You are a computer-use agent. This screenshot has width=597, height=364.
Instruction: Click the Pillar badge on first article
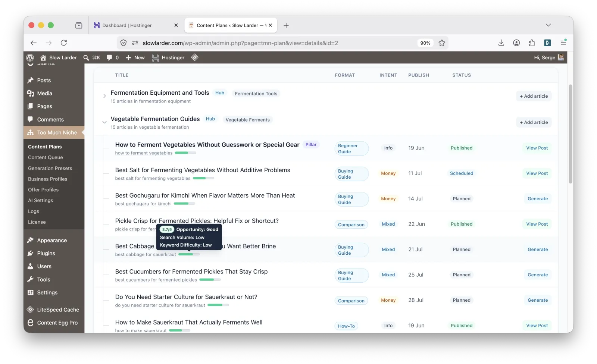[x=311, y=145]
